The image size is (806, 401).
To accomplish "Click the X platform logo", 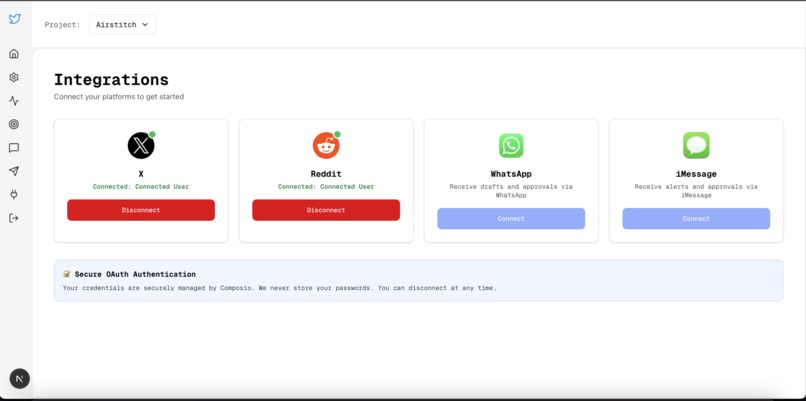I will point(141,145).
